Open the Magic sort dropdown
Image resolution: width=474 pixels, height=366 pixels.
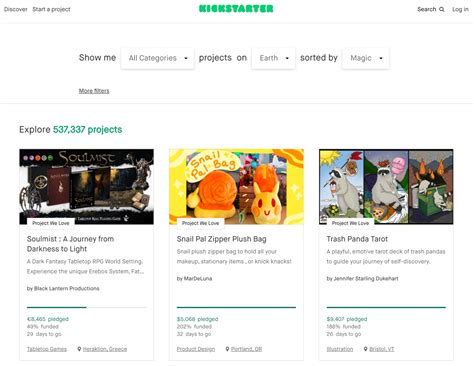point(366,58)
